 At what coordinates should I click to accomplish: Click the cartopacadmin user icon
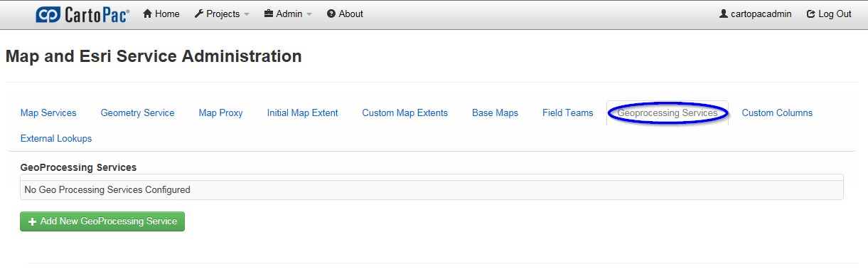[724, 14]
